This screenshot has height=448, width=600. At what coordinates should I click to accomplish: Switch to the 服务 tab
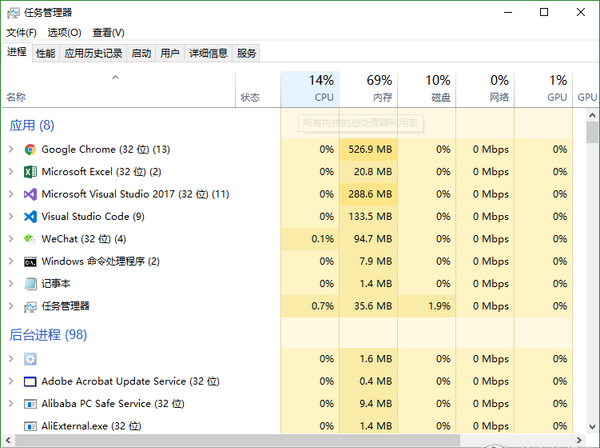tap(246, 53)
